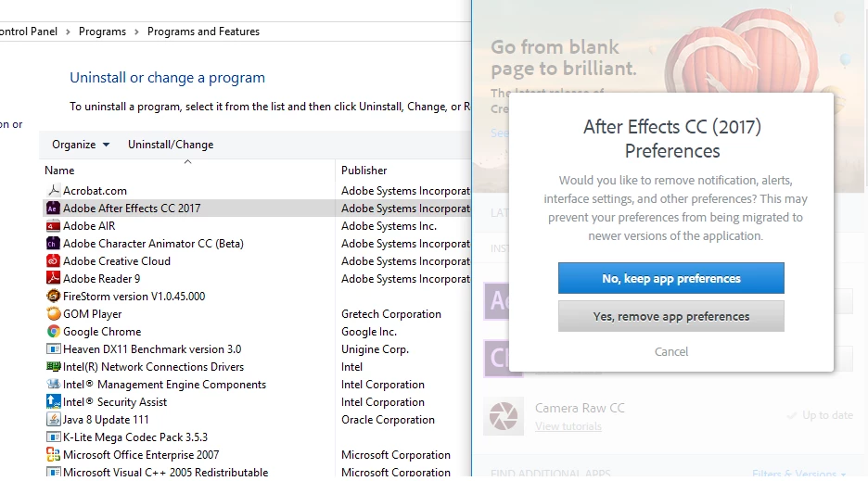Sort list by Publisher column header
The image size is (868, 481).
tap(364, 171)
